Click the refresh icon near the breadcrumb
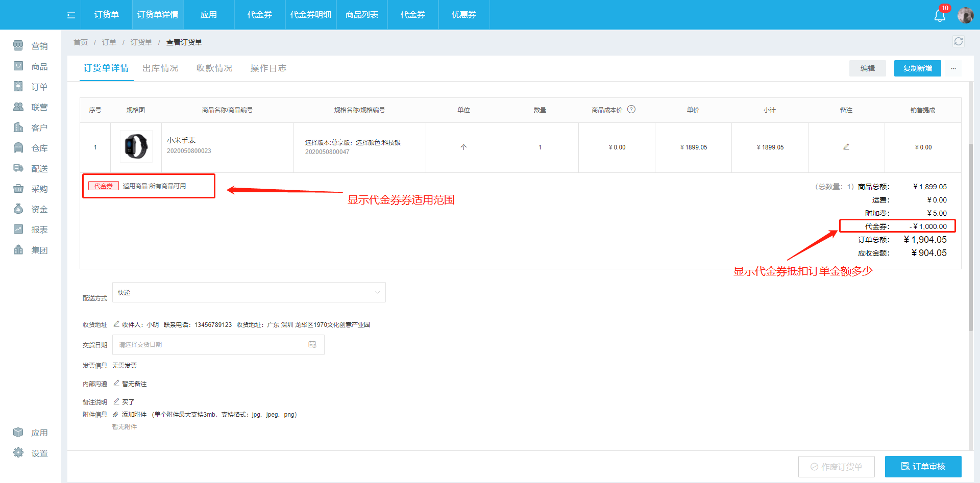 click(958, 41)
